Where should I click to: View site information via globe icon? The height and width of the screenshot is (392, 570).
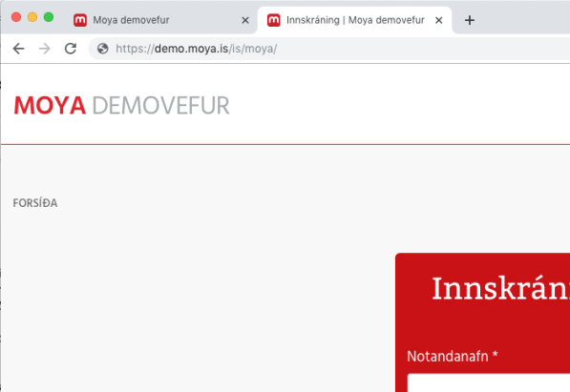click(x=103, y=49)
